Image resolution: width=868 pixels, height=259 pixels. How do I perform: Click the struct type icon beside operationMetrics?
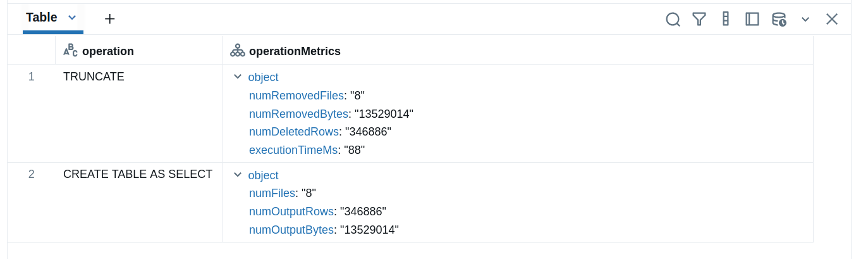237,51
